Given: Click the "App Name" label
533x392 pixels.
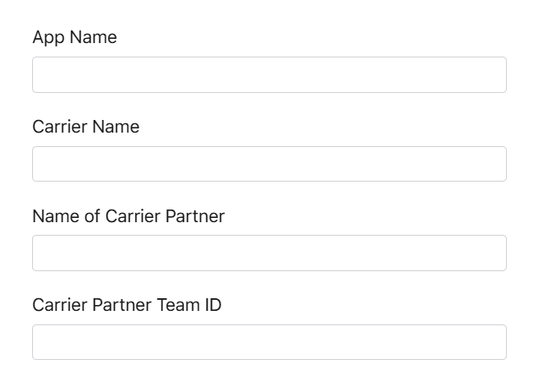Looking at the screenshot, I should 74,37.
